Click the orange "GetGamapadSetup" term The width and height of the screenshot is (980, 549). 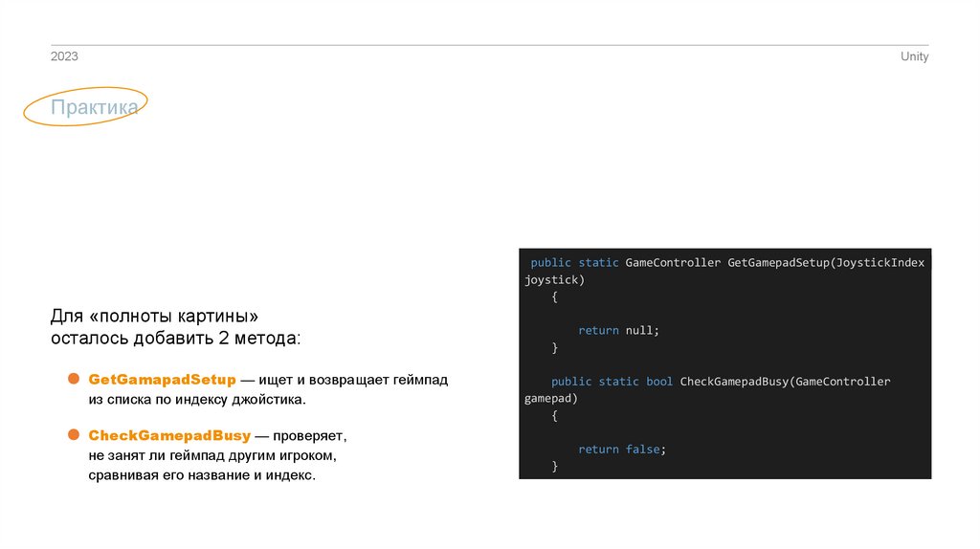[x=162, y=380]
